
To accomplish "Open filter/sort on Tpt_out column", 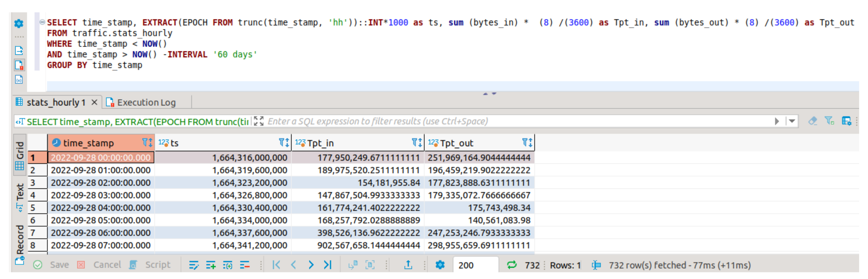I will [527, 143].
